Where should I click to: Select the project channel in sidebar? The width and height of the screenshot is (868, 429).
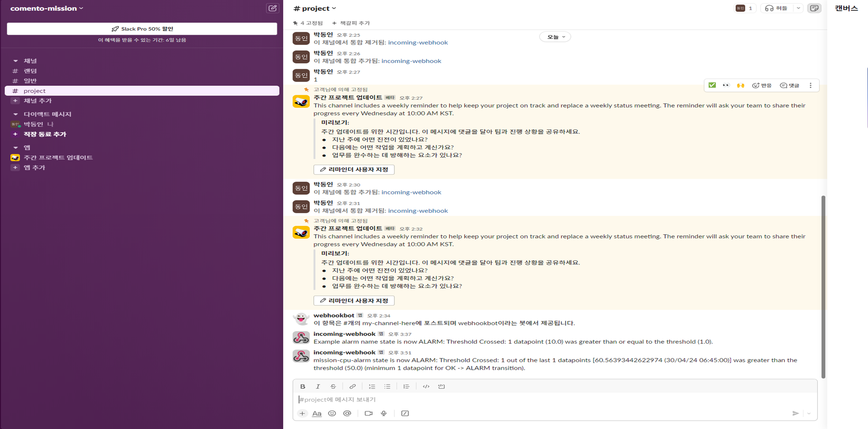coord(142,91)
